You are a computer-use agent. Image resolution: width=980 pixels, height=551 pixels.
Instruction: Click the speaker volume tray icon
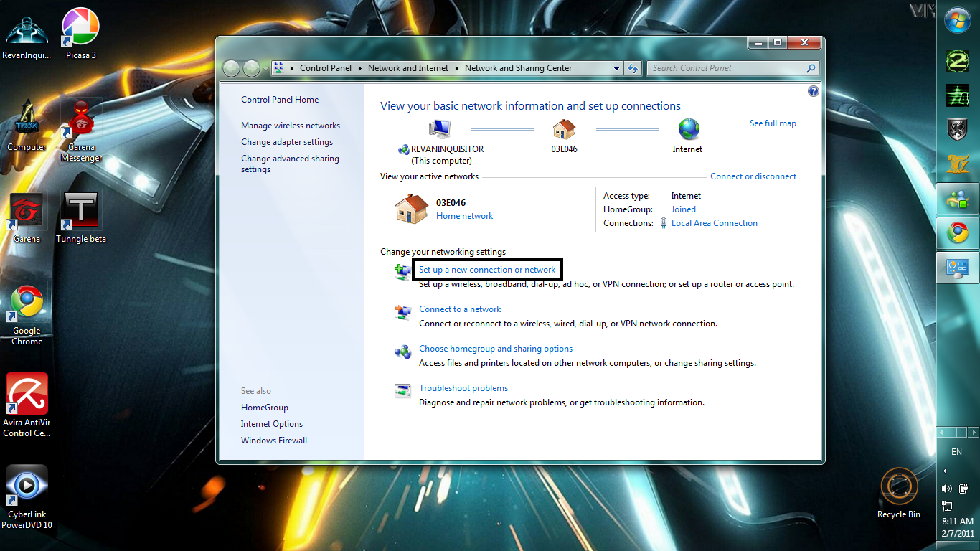pyautogui.click(x=947, y=489)
